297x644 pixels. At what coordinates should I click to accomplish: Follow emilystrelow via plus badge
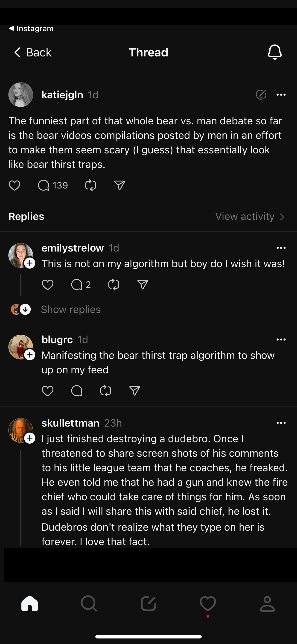point(30,263)
